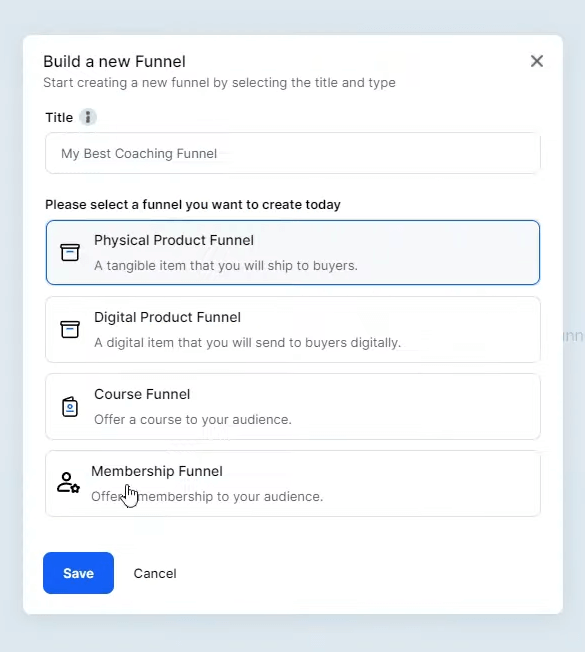Screen dimensions: 585x652
Task: Click 'Please select a funnel you want' heading
Action: click(x=193, y=205)
